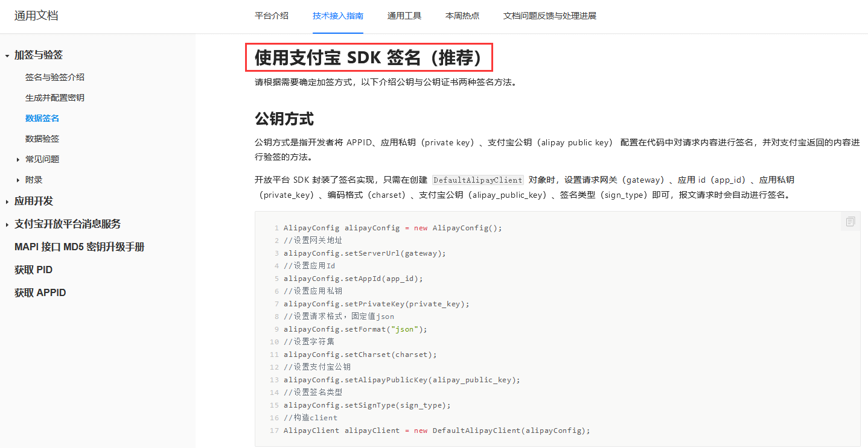Open 支付宝开放平台消息服务 sidebar section
This screenshot has height=448, width=868.
coord(68,224)
